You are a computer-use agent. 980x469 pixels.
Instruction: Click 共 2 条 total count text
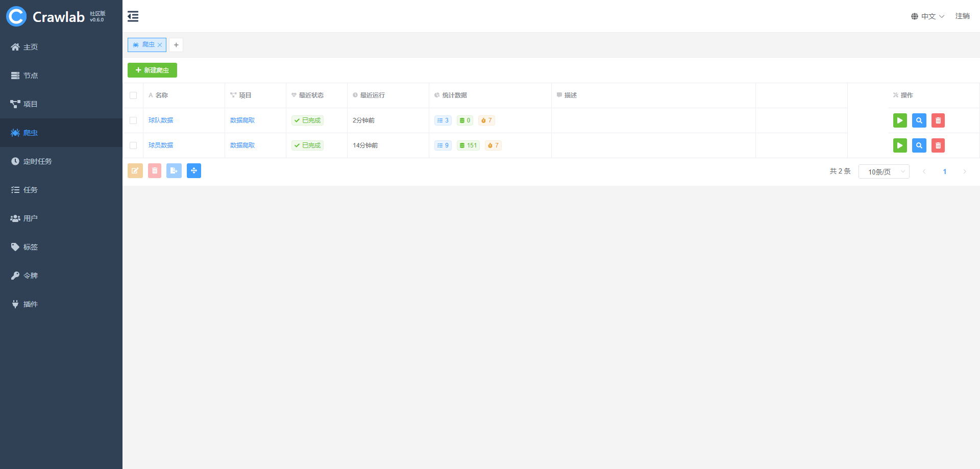coord(840,171)
